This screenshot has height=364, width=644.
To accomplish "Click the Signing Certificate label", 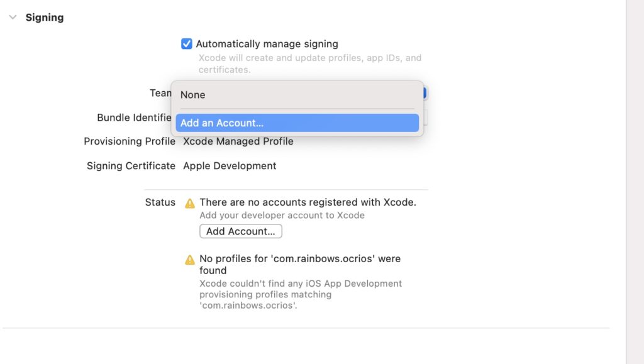I will (131, 166).
